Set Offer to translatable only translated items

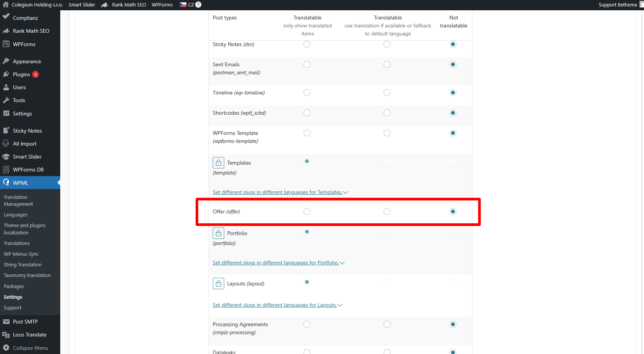(x=307, y=211)
